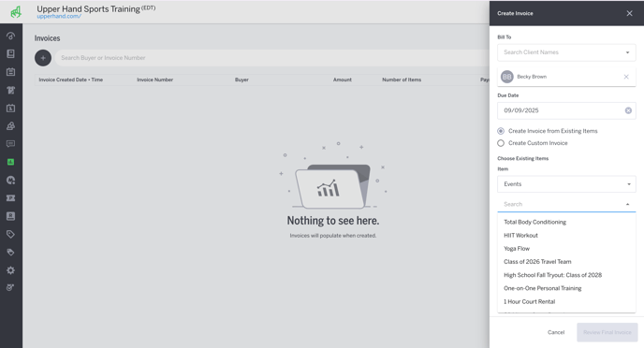Click the Upper Hand Sports Training title

(88, 9)
